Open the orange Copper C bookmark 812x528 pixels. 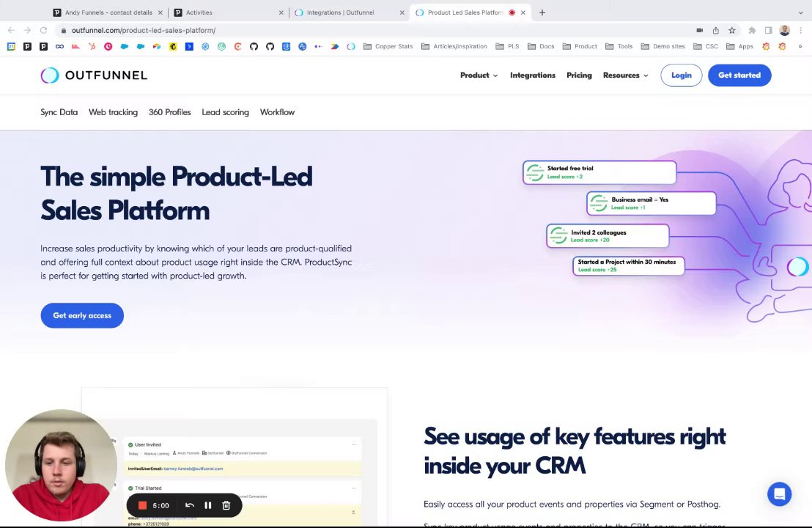pyautogui.click(x=237, y=46)
